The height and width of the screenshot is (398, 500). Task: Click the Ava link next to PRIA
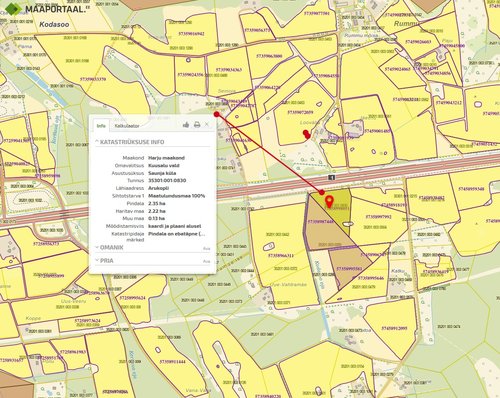pyautogui.click(x=207, y=261)
